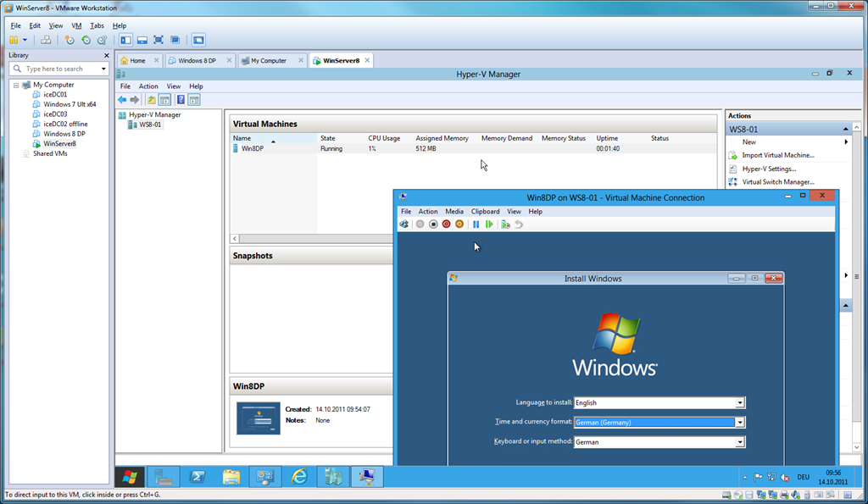Open Hyper-V Manager Action menu
Image resolution: width=868 pixels, height=504 pixels.
click(148, 86)
